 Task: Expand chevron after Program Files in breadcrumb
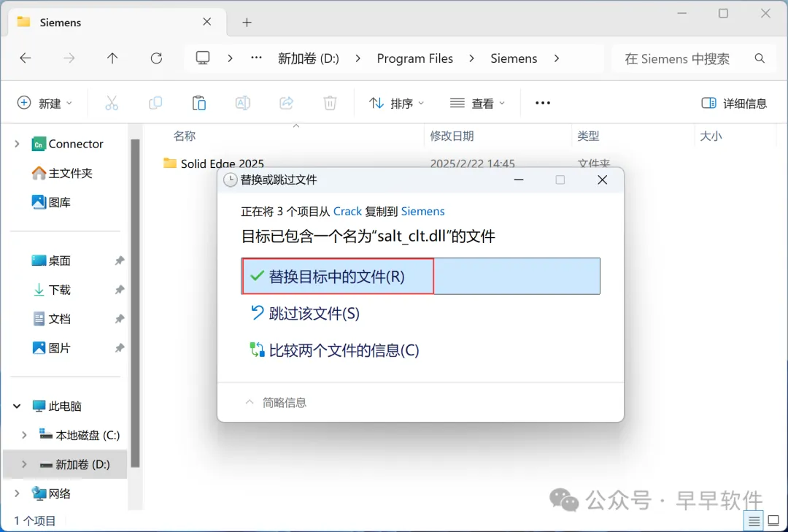coord(471,58)
